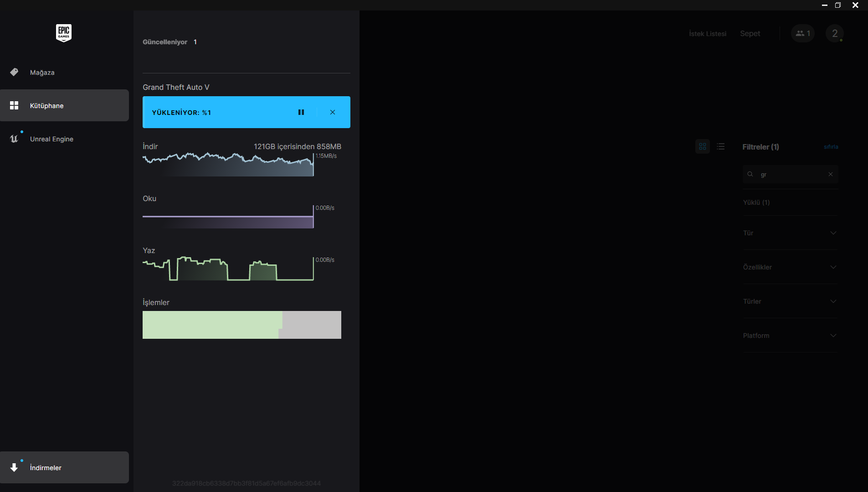Click the library search field containing gr
Screen dimensions: 868x492
tap(791, 174)
